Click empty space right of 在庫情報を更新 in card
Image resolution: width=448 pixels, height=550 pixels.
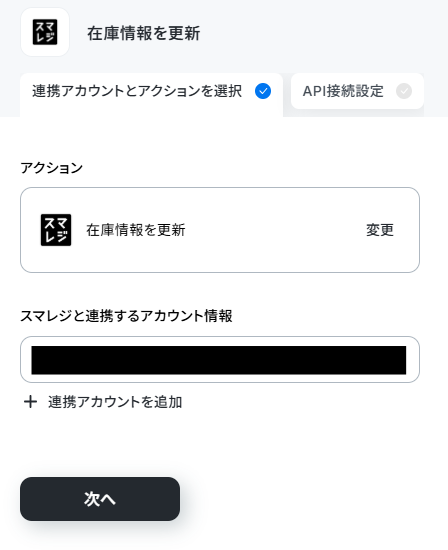coord(275,230)
